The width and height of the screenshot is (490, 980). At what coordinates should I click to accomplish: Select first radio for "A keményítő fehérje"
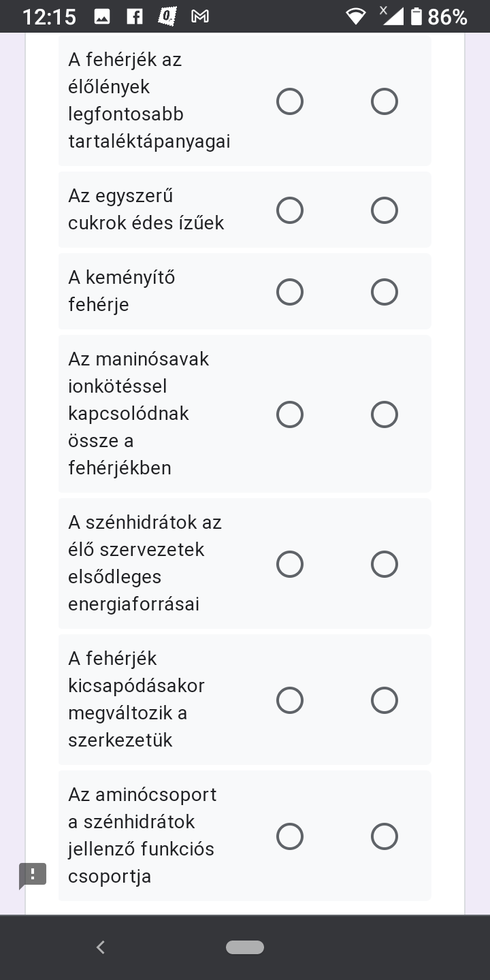(x=290, y=292)
